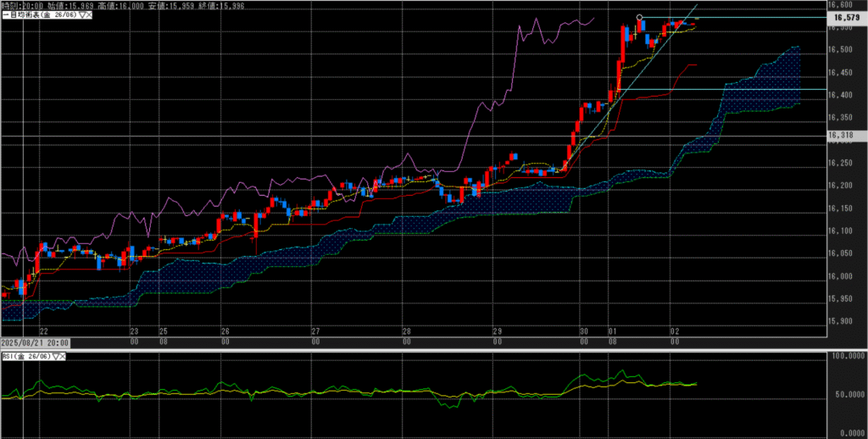Screen dimensions: 868x439
Task: Click the date marker 26 on time axis
Action: pos(225,331)
